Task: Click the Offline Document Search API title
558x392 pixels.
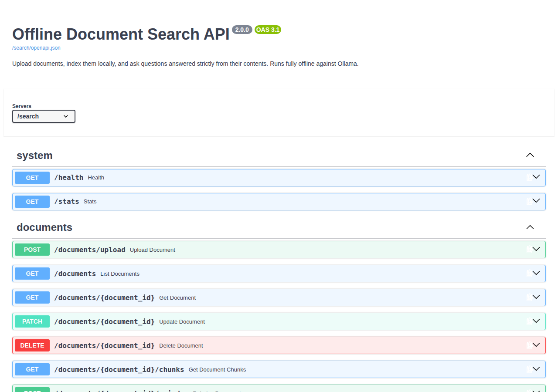Action: 121,34
